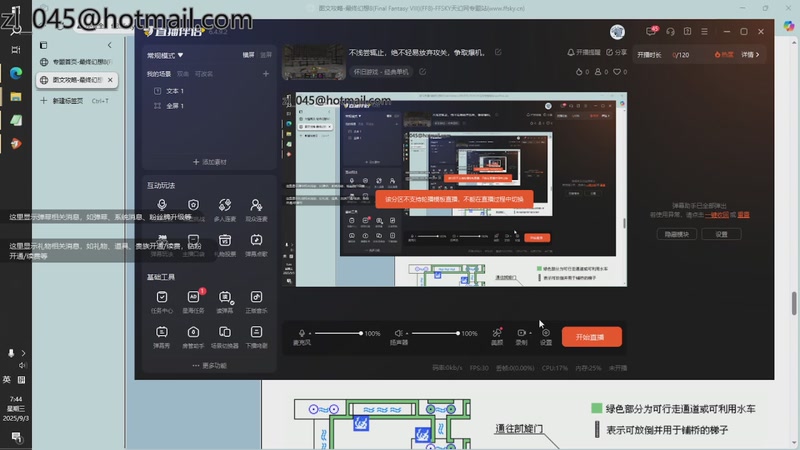The image size is (800, 450).
Task: Open the speaker device dropdown arrow
Action: click(x=407, y=333)
